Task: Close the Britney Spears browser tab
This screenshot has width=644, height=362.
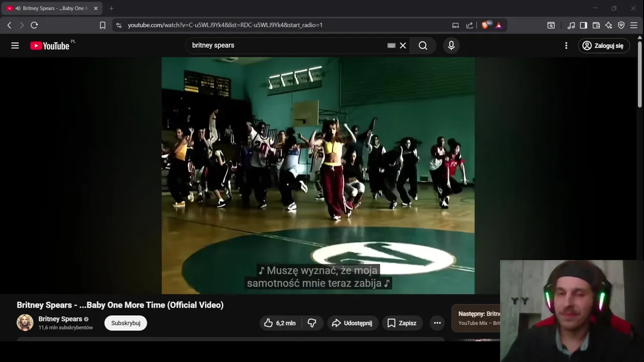Action: pyautogui.click(x=96, y=9)
